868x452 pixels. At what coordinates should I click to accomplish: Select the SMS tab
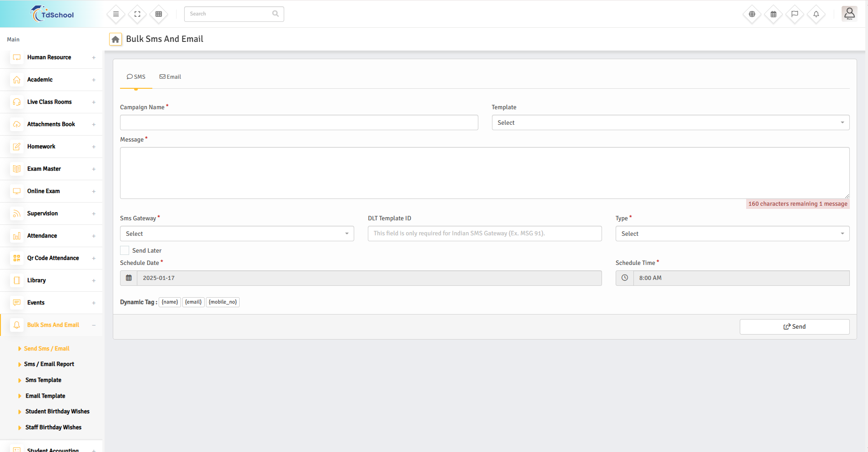pyautogui.click(x=136, y=77)
